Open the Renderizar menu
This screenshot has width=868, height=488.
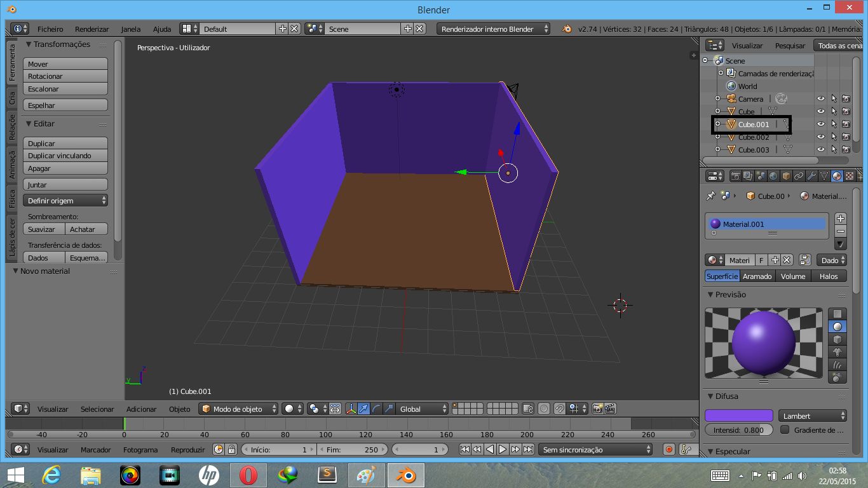click(92, 29)
